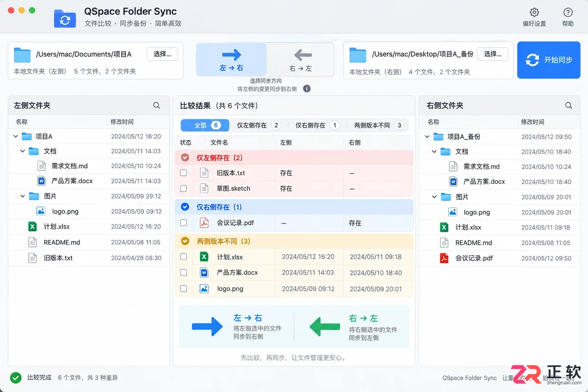
Task: Click the Word icon of 产品方案.docx in right tree
Action: click(453, 182)
